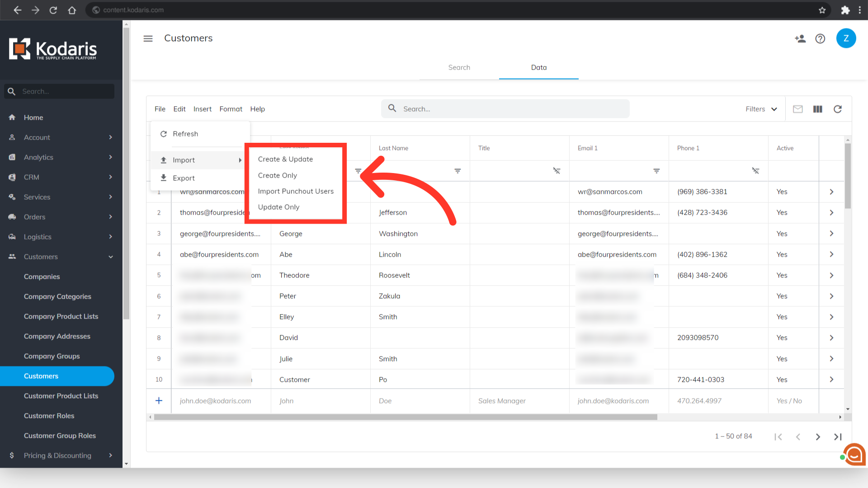Viewport: 868px width, 488px height.
Task: Click the add user icon in header
Action: coord(800,39)
